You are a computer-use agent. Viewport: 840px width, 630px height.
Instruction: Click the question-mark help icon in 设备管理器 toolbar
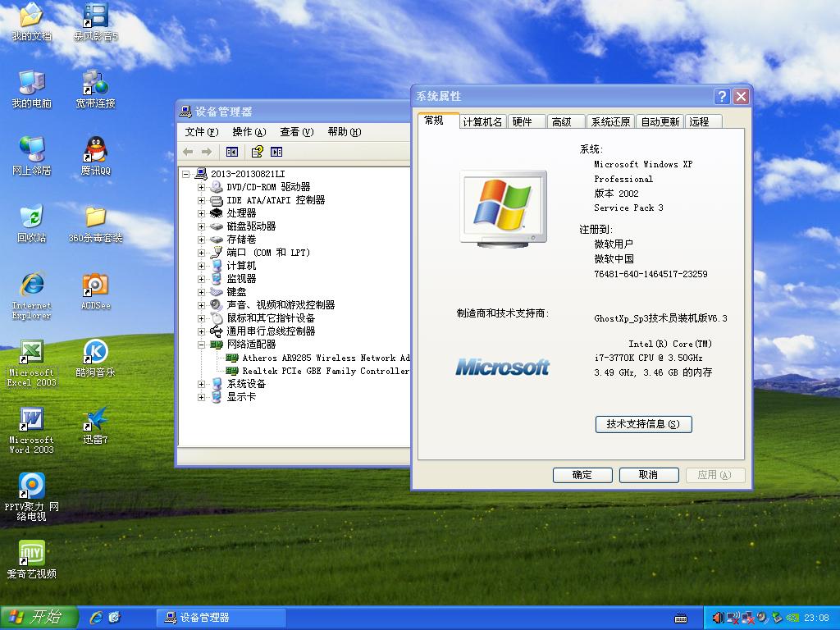coord(257,152)
